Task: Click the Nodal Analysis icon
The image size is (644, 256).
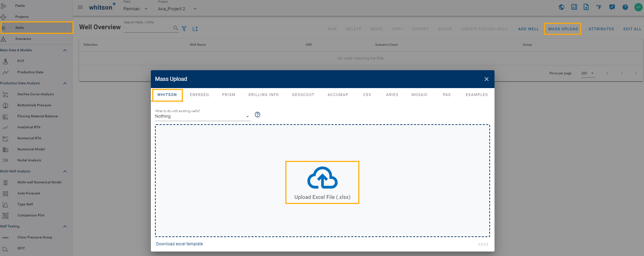Action: point(5,160)
